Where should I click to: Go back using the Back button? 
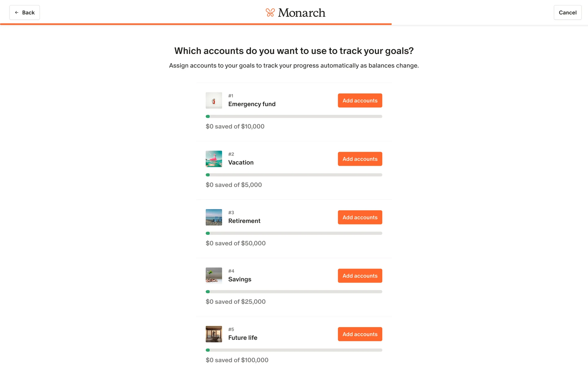(x=24, y=13)
